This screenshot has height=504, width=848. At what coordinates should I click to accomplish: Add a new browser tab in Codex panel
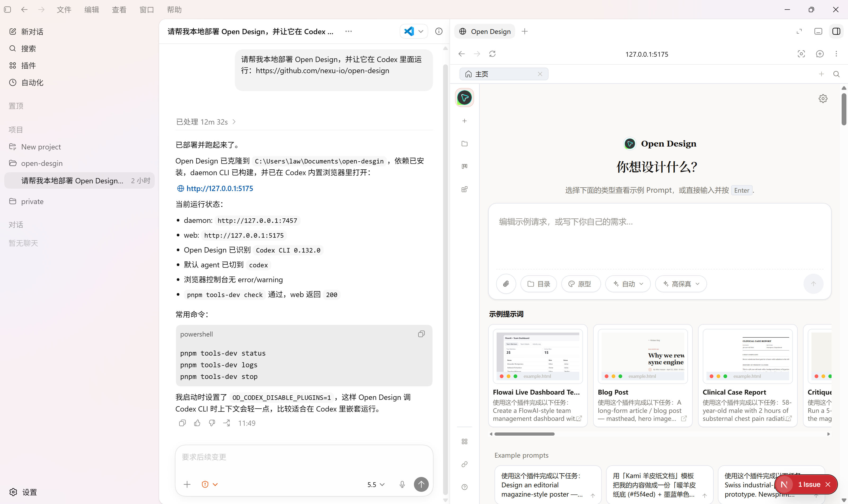[x=525, y=32]
